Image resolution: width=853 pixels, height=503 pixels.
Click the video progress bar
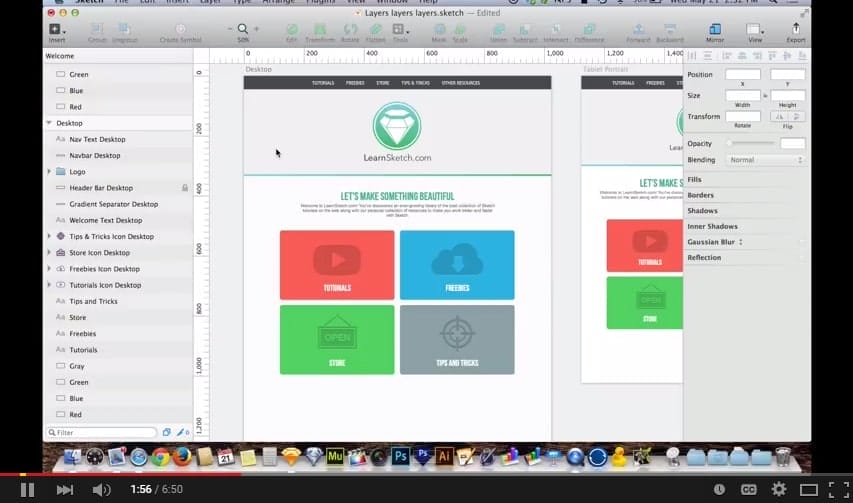click(426, 475)
